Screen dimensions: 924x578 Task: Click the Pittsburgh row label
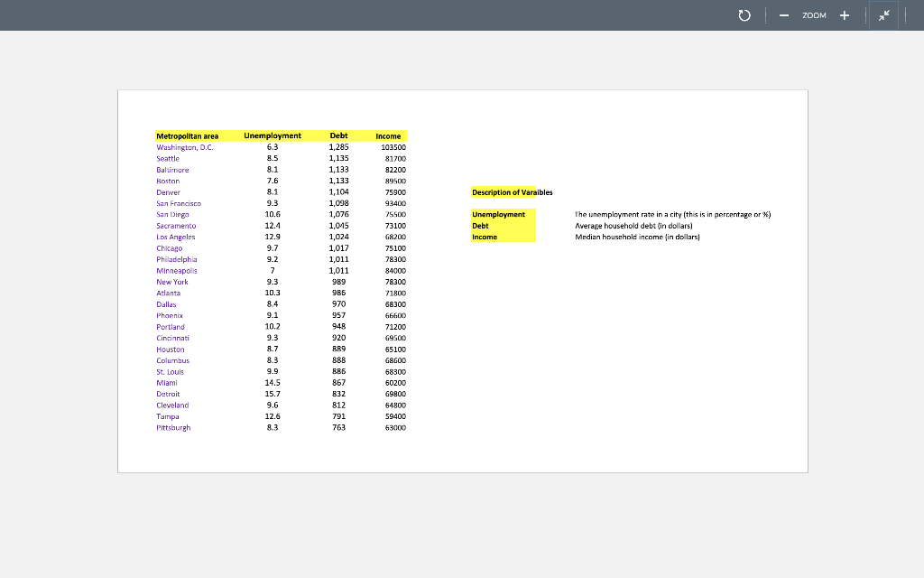[x=173, y=427]
